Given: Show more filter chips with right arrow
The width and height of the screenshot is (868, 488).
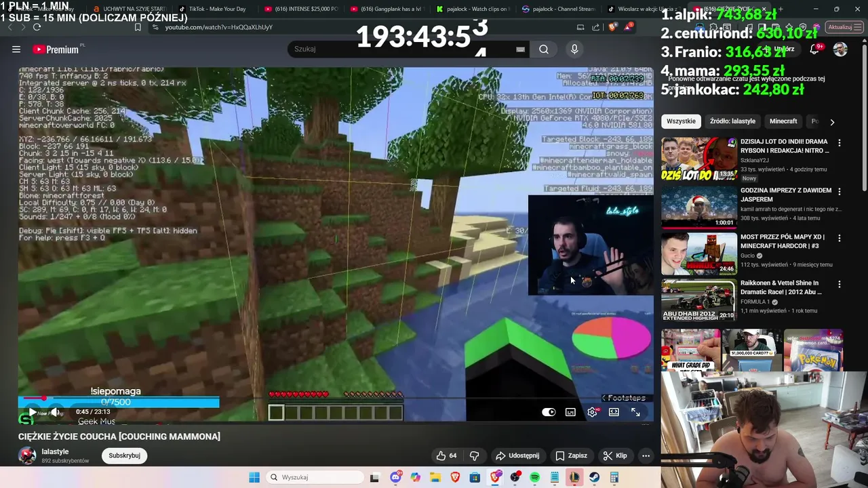Looking at the screenshot, I should click(x=832, y=122).
